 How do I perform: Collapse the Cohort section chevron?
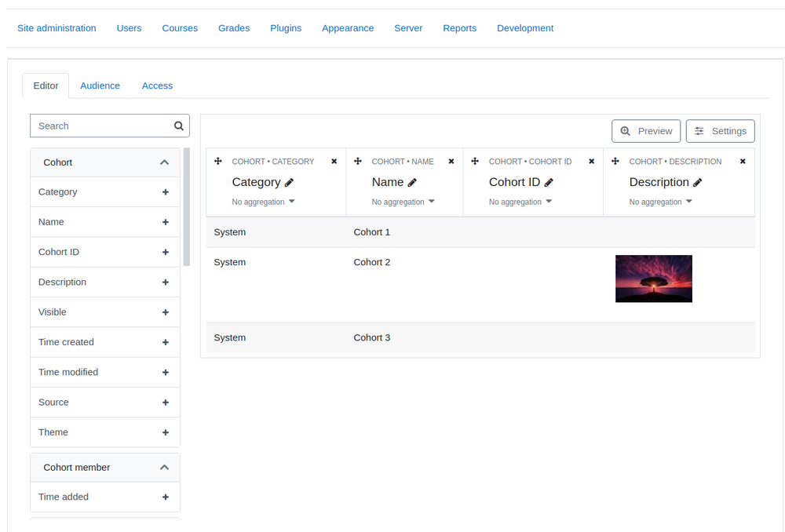[x=164, y=162]
